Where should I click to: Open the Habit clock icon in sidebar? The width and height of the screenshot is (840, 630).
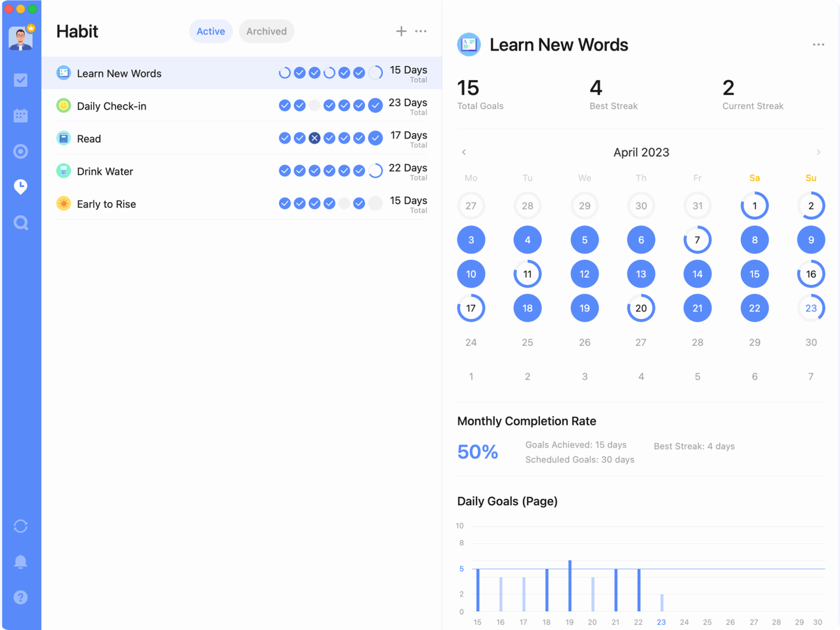[x=20, y=187]
